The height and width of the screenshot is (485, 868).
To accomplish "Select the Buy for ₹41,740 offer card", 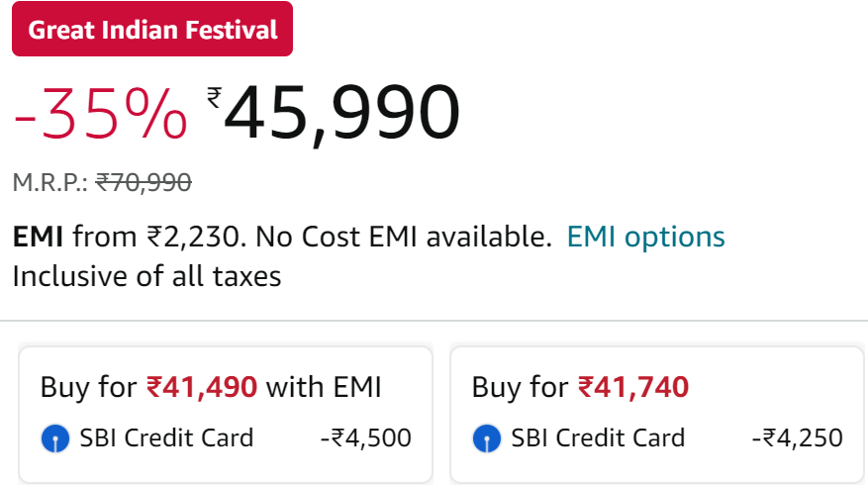I will coord(657,416).
